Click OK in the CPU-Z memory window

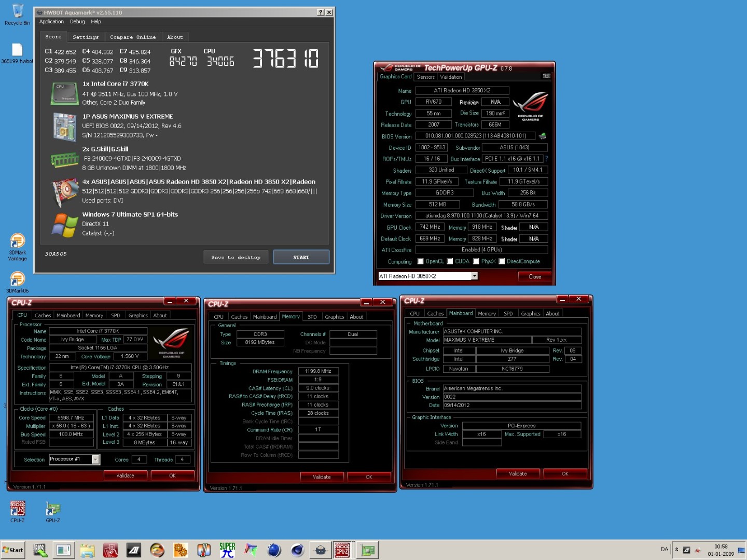(x=369, y=477)
